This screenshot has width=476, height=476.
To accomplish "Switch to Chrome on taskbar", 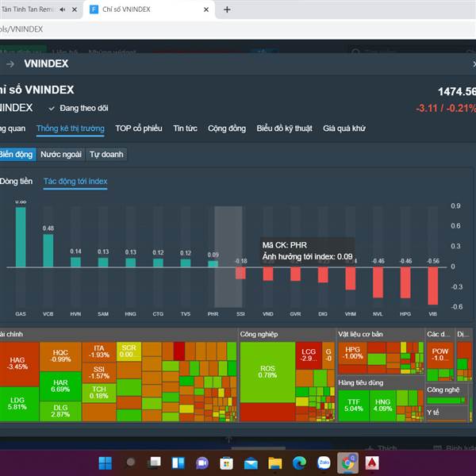I will [348, 463].
